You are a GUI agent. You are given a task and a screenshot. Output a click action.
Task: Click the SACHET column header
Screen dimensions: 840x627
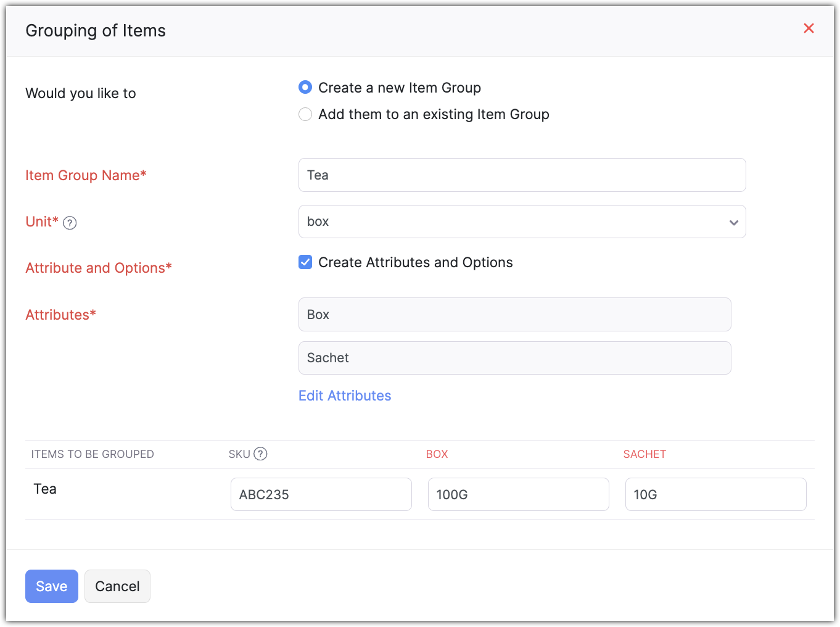pos(644,454)
